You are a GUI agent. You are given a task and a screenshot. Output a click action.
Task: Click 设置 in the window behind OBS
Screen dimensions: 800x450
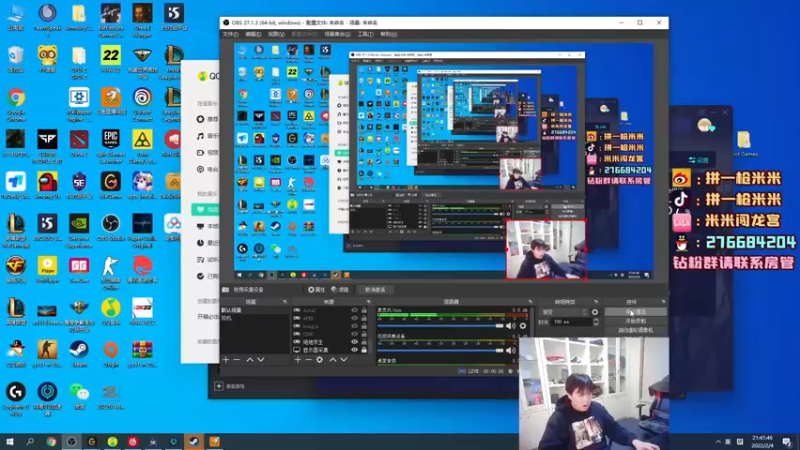tap(698, 160)
